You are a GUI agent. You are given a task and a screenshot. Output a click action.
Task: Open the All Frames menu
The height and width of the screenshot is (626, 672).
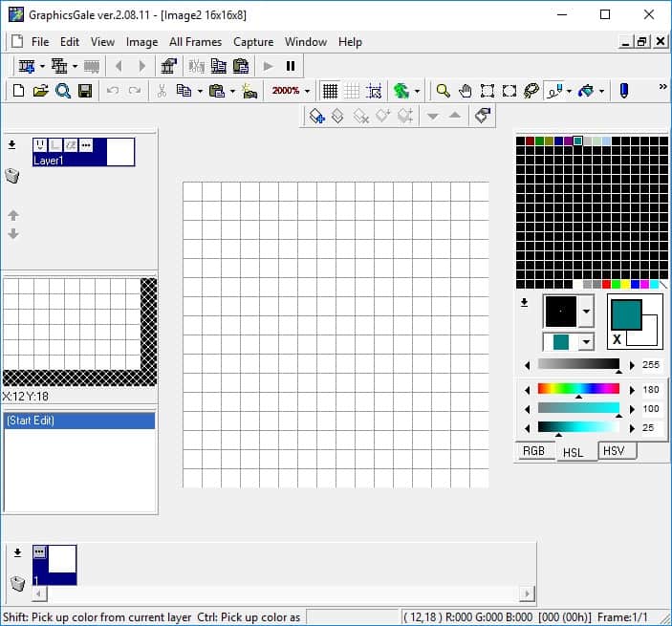pyautogui.click(x=195, y=42)
